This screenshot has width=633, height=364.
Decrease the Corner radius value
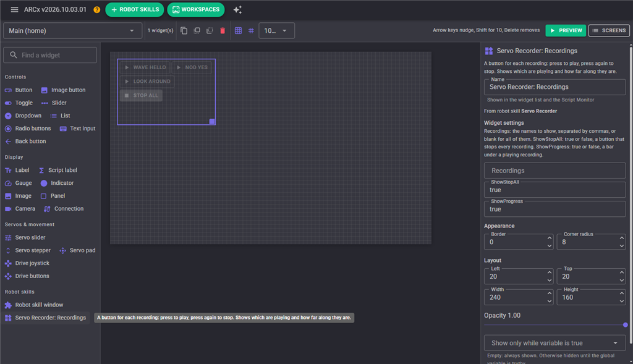tap(622, 246)
